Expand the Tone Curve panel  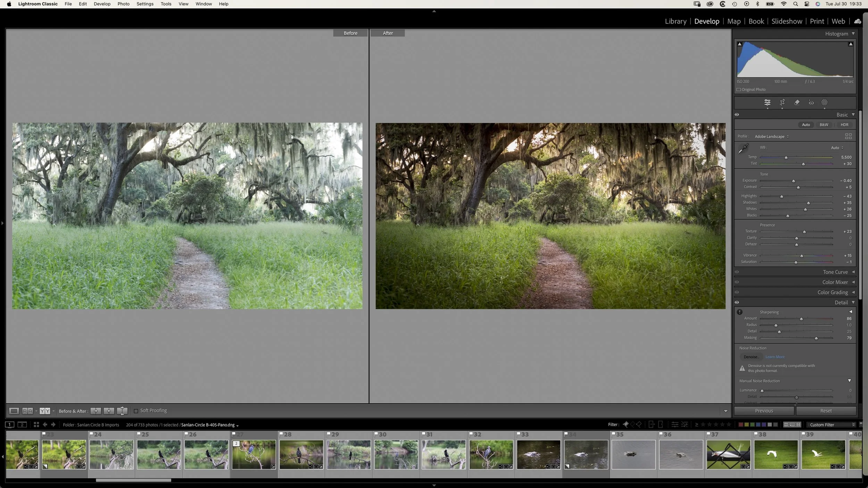835,272
